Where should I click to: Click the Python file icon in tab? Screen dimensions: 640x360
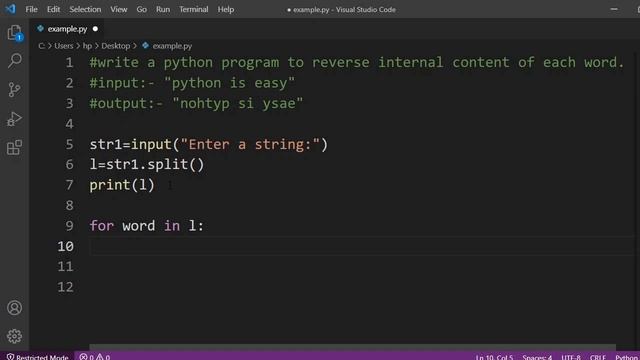point(40,29)
